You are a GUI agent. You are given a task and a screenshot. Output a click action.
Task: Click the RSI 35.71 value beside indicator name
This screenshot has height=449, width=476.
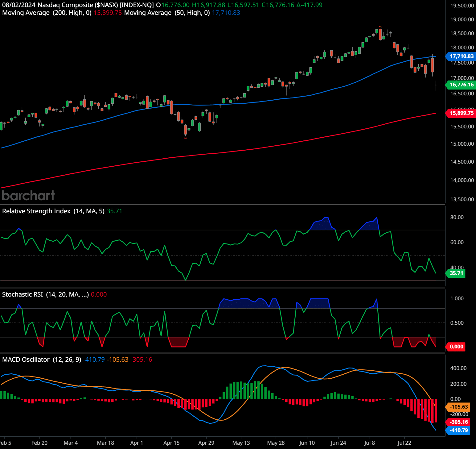pos(114,211)
